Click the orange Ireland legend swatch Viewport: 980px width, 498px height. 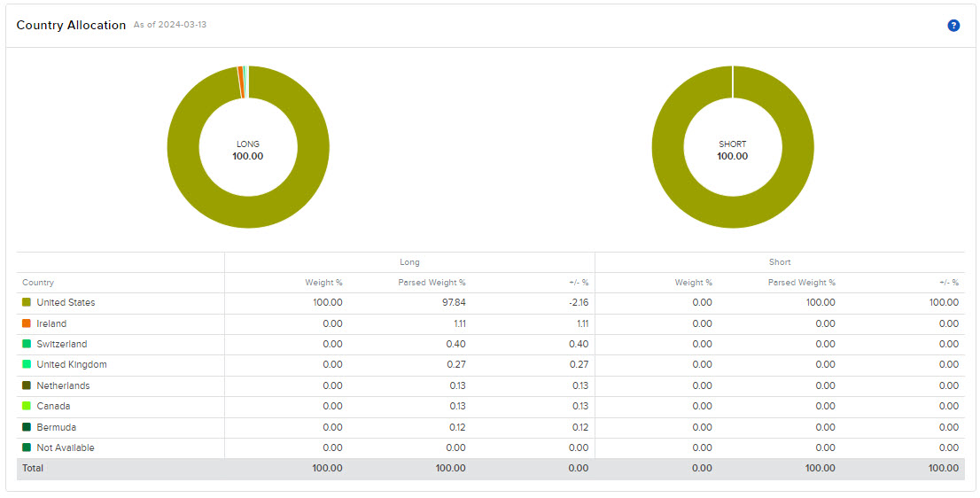pyautogui.click(x=27, y=323)
